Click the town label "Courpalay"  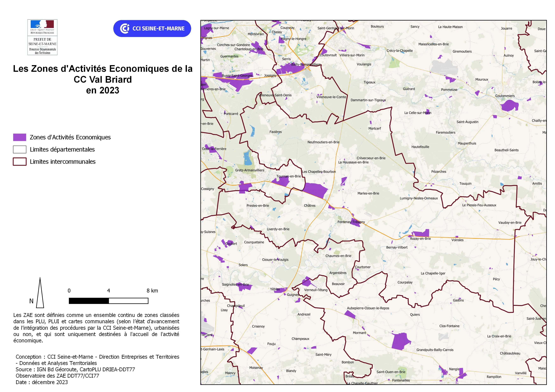point(405,282)
